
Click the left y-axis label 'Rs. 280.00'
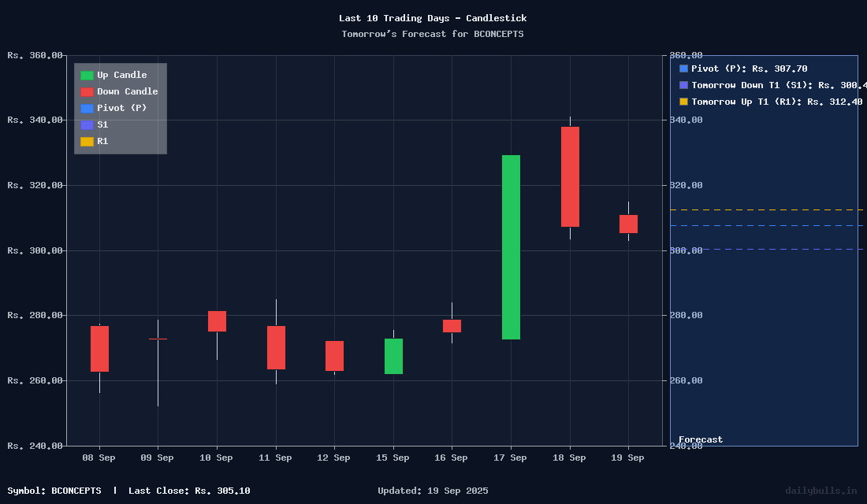click(35, 315)
